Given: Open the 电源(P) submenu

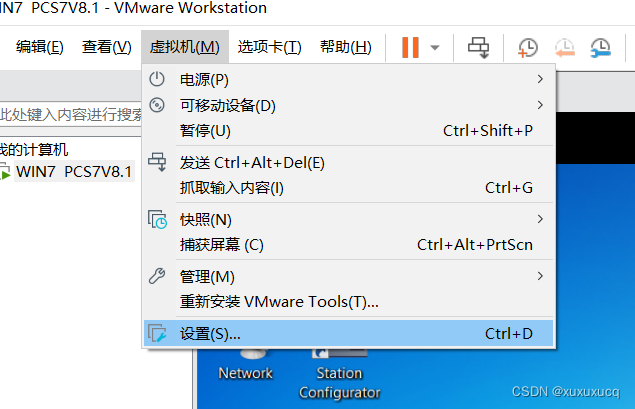Looking at the screenshot, I should click(349, 79).
